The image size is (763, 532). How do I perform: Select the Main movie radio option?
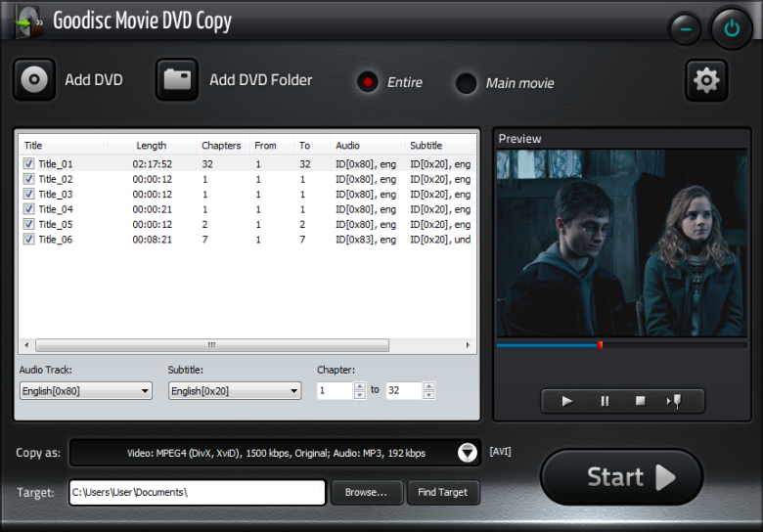click(467, 83)
